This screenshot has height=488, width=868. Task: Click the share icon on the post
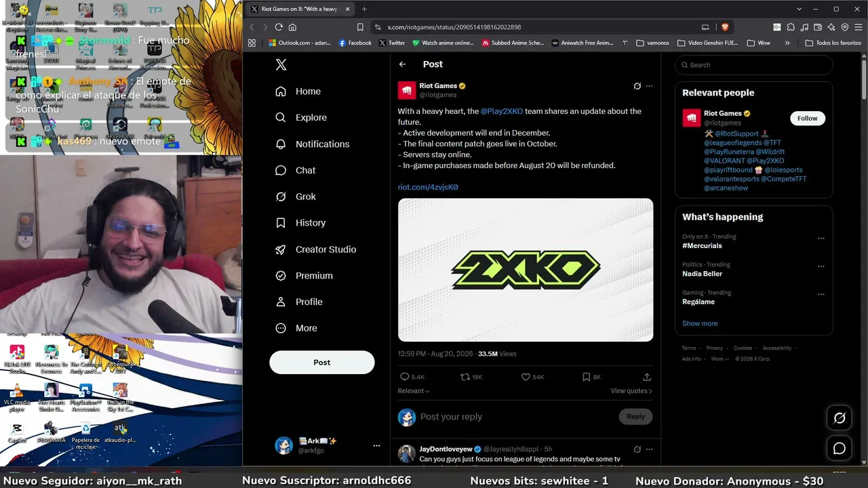click(x=647, y=377)
